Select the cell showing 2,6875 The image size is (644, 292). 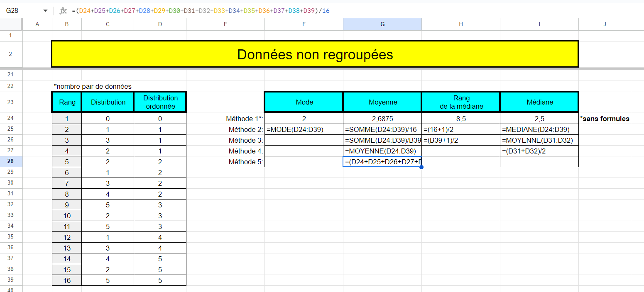pos(382,118)
